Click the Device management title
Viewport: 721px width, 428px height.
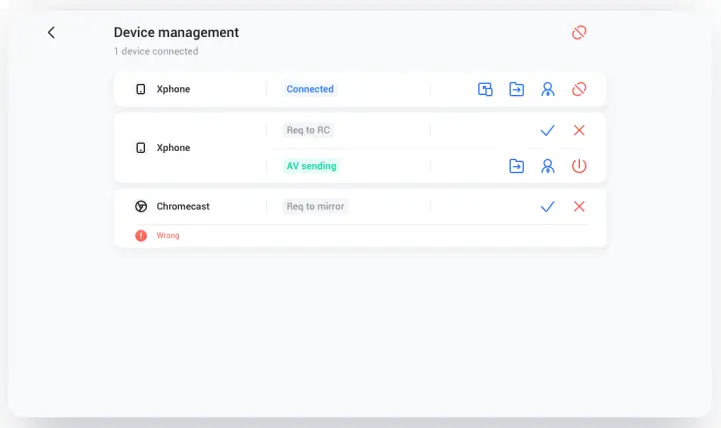pyautogui.click(x=176, y=32)
